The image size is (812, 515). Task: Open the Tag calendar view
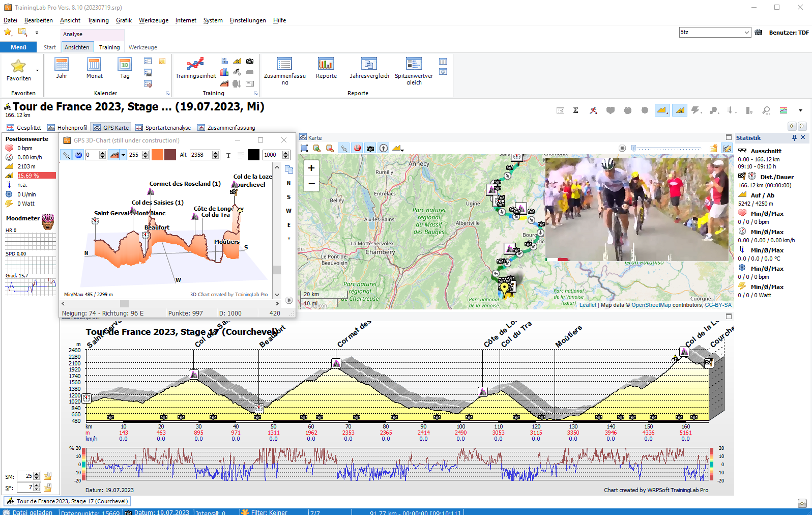125,68
